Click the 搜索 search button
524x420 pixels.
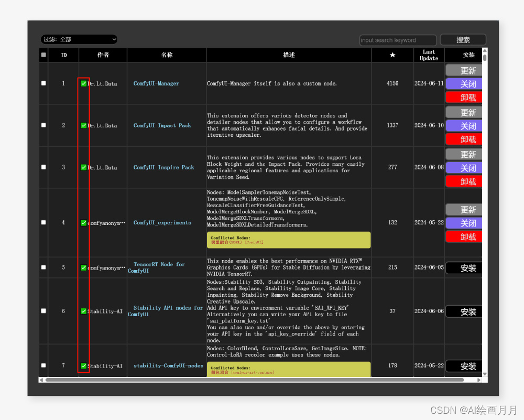click(463, 40)
